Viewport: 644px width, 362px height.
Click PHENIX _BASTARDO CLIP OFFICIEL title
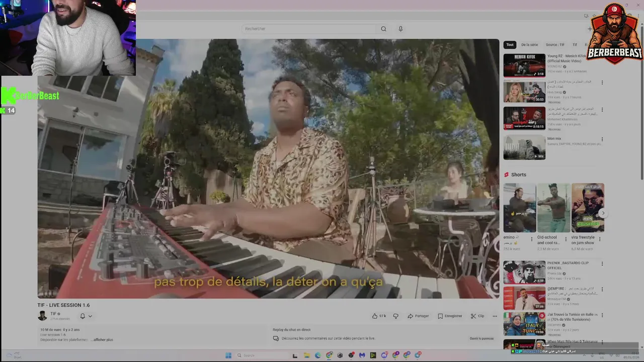point(568,265)
